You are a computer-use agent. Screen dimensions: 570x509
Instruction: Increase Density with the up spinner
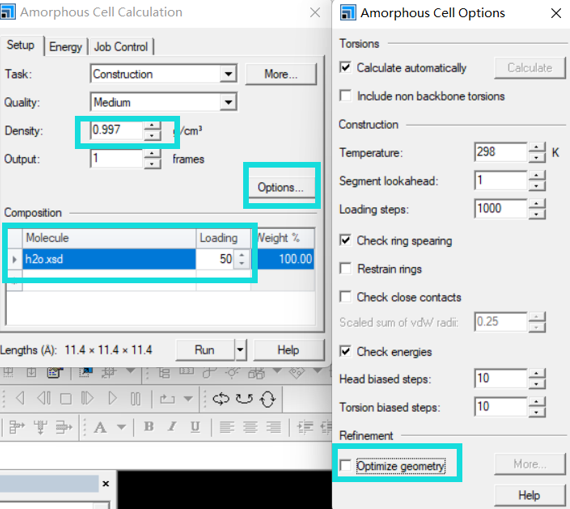point(152,126)
